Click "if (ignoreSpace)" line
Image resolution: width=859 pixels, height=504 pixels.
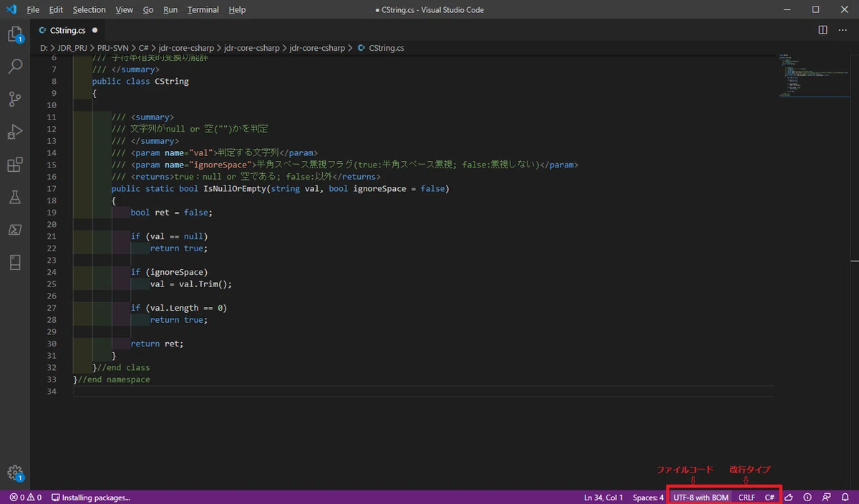coord(169,272)
